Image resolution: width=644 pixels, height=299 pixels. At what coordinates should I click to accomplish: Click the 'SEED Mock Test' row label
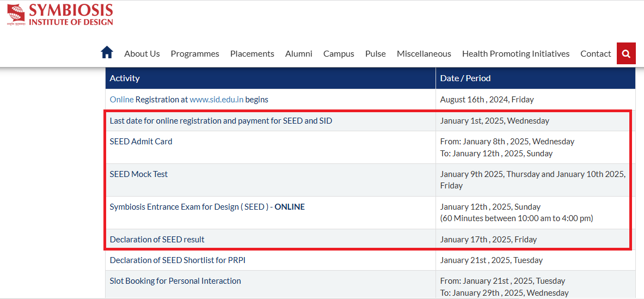[x=139, y=174]
